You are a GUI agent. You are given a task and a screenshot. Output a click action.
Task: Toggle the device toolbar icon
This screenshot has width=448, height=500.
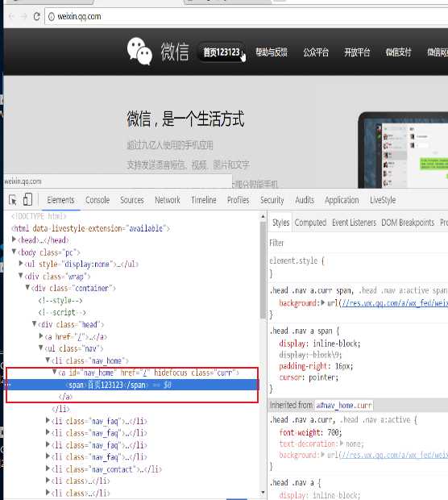[x=27, y=200]
